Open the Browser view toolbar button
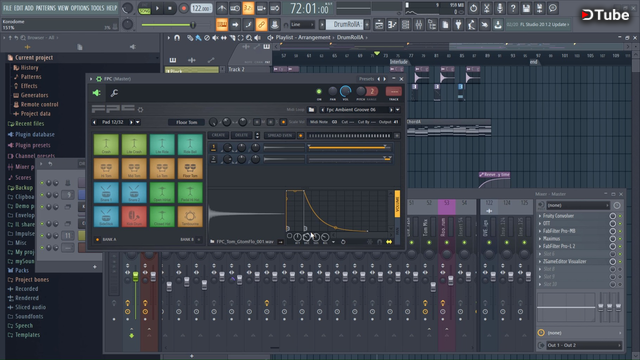This screenshot has height=360, width=640. click(x=432, y=25)
